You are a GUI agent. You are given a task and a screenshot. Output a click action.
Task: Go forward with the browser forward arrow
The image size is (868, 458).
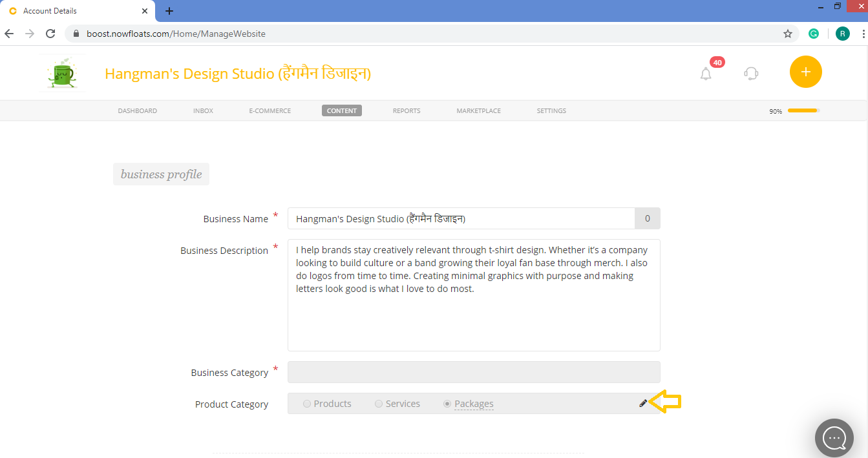point(30,34)
